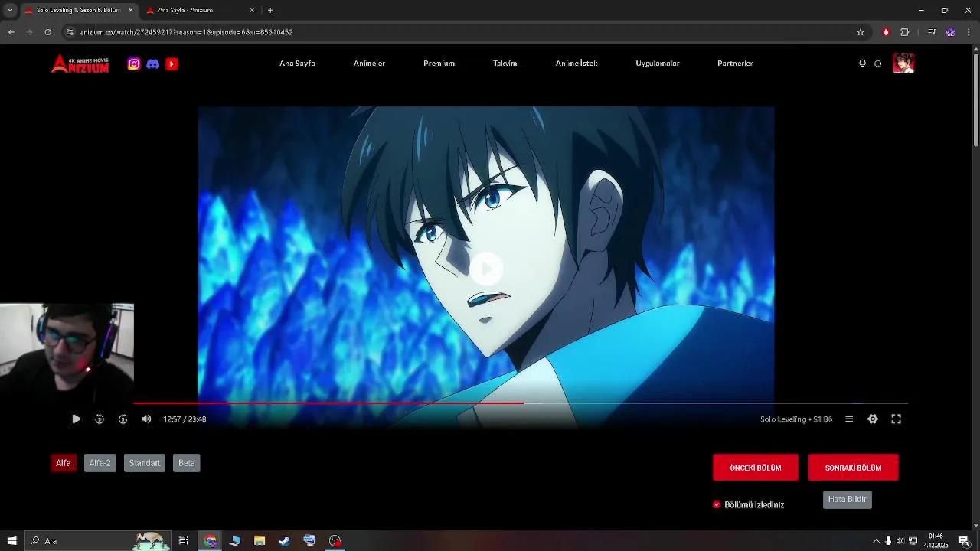Skip forward with the forward-skip icon

click(122, 419)
